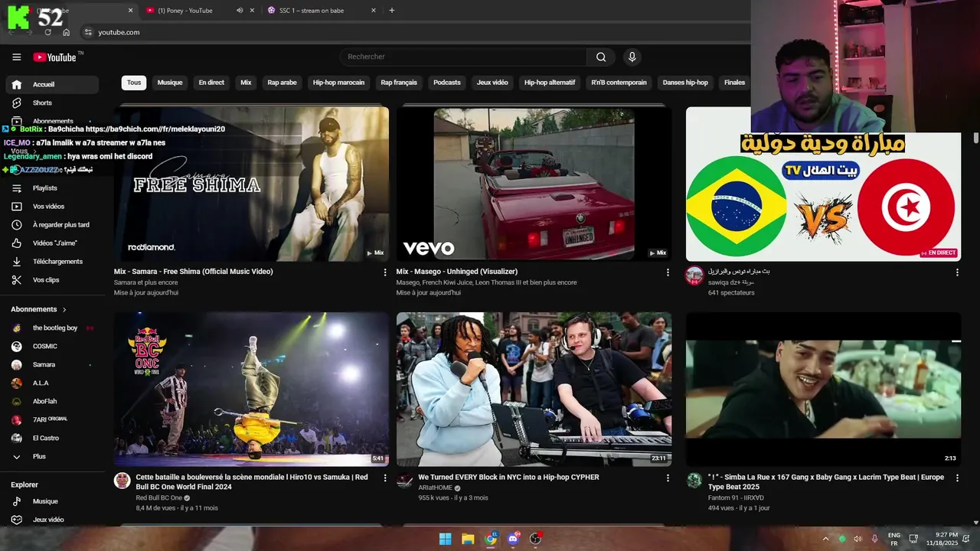Viewport: 980px width, 551px height.
Task: Open more options for Masego Unhinged mix
Action: pos(668,272)
